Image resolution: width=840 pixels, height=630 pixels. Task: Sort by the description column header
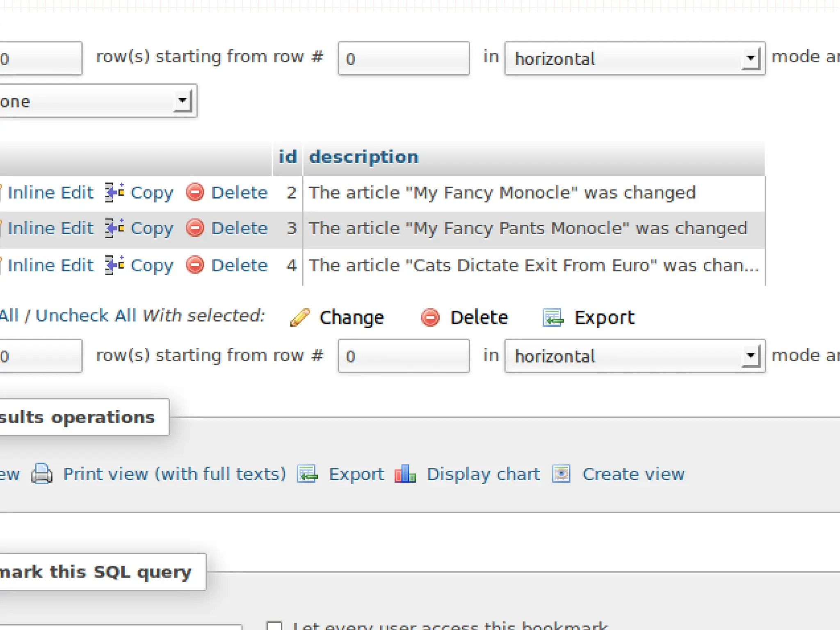363,157
